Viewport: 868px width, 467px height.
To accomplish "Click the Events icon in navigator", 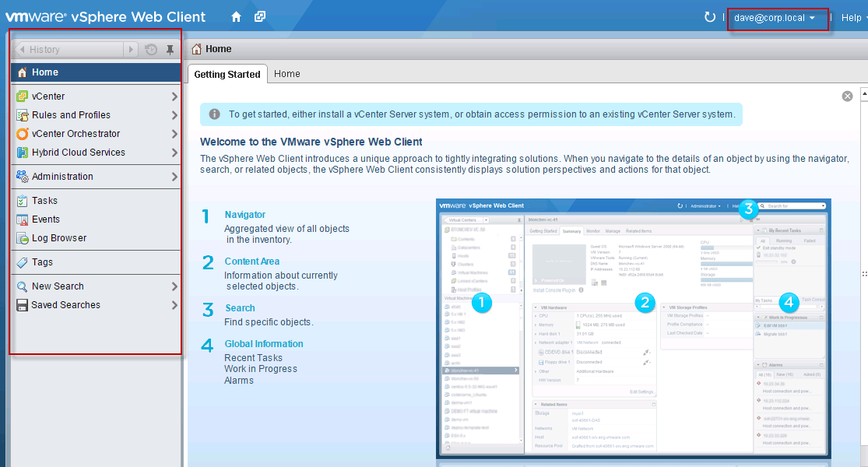I will click(23, 219).
